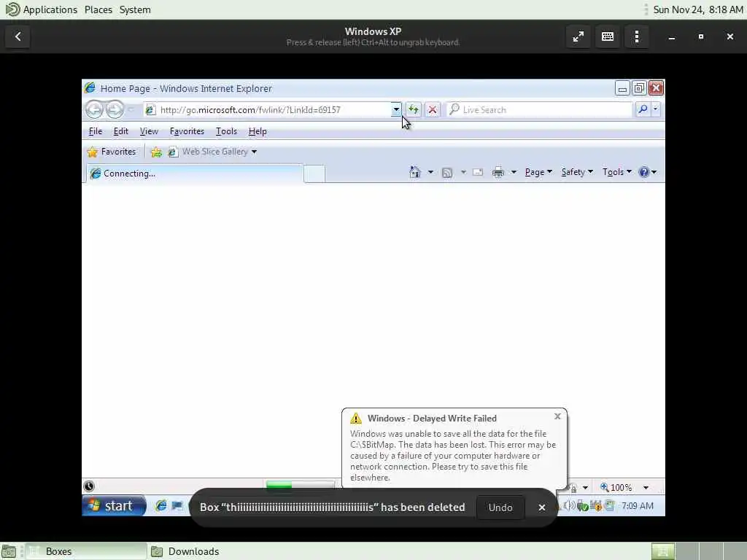Undo the box deletion

500,507
